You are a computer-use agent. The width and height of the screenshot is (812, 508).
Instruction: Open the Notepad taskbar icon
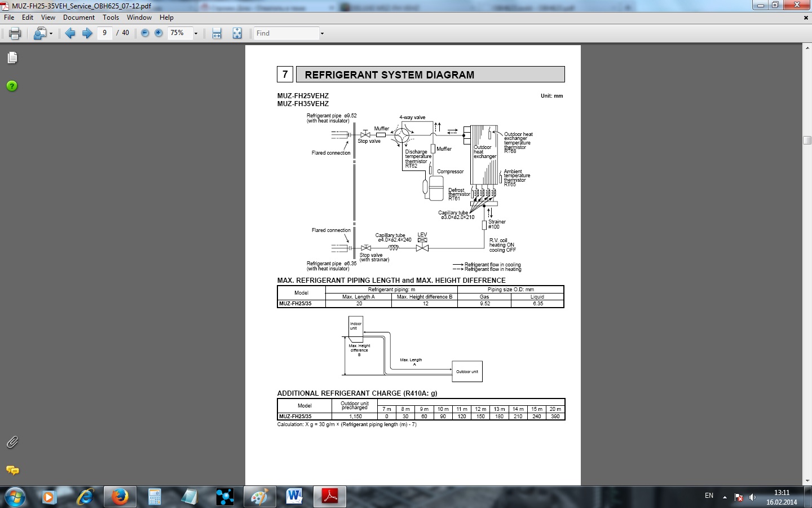tap(189, 497)
